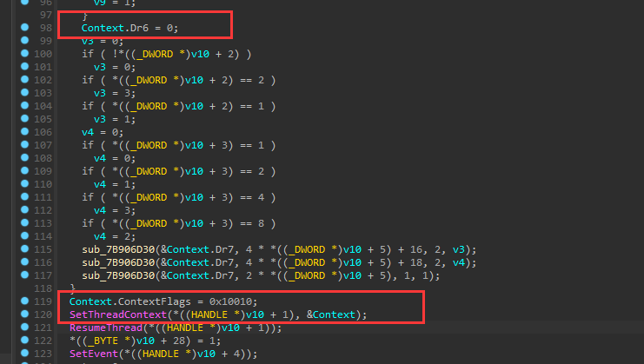Toggle breakpoint dot on line 113
644x364 pixels.
[23, 223]
